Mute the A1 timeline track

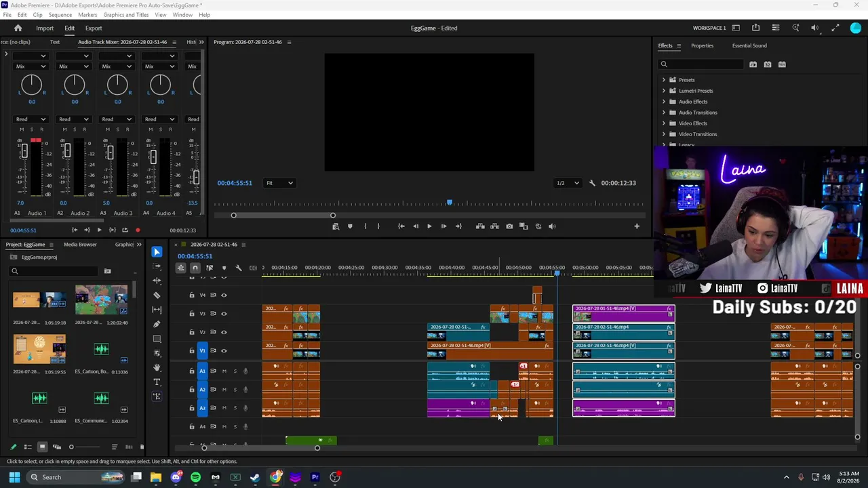pos(224,371)
